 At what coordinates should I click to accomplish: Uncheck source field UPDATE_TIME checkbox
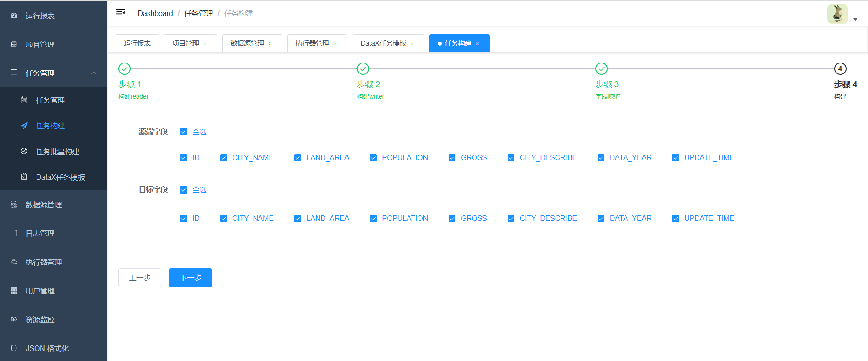coord(676,157)
